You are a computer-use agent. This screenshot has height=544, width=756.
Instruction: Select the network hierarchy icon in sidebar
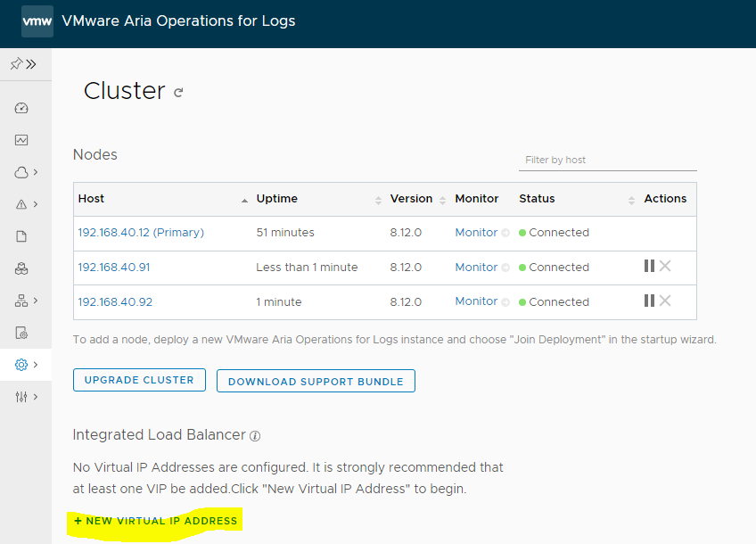(x=23, y=301)
